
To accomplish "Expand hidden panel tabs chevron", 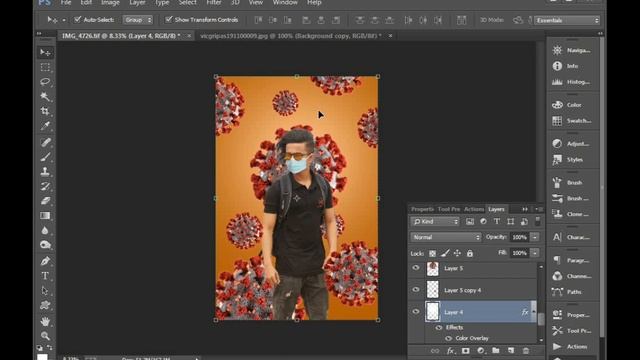I will coord(525,209).
